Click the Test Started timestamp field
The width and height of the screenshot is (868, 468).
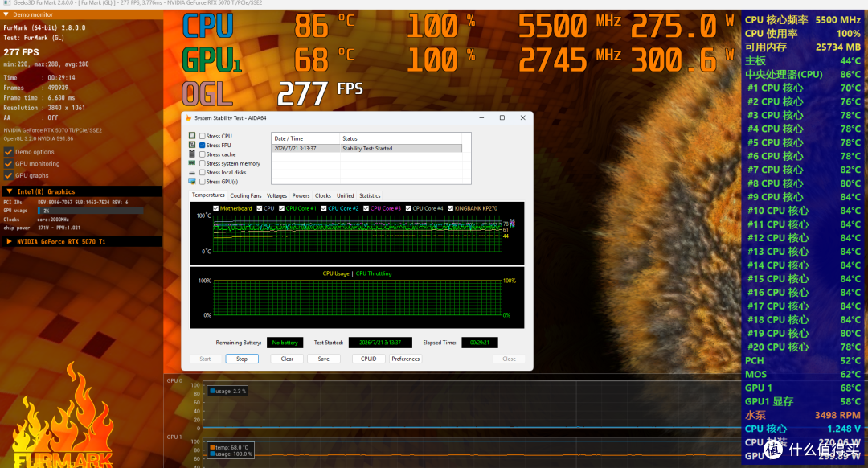(x=380, y=343)
